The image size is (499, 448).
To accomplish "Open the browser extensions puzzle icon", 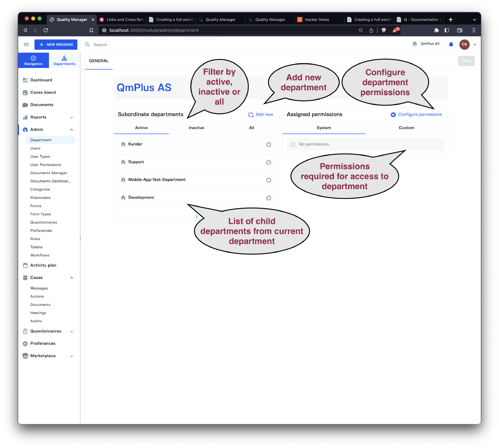I will coord(436,30).
